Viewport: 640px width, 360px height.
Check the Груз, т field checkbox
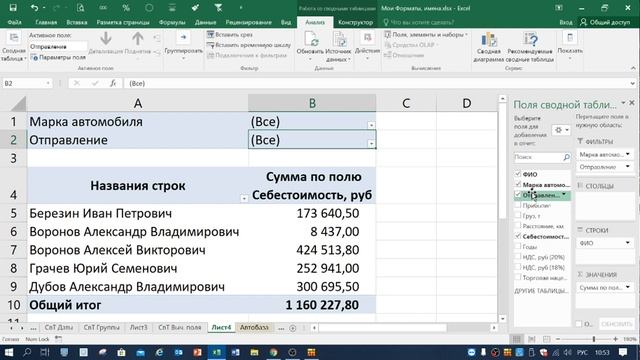coord(518,216)
